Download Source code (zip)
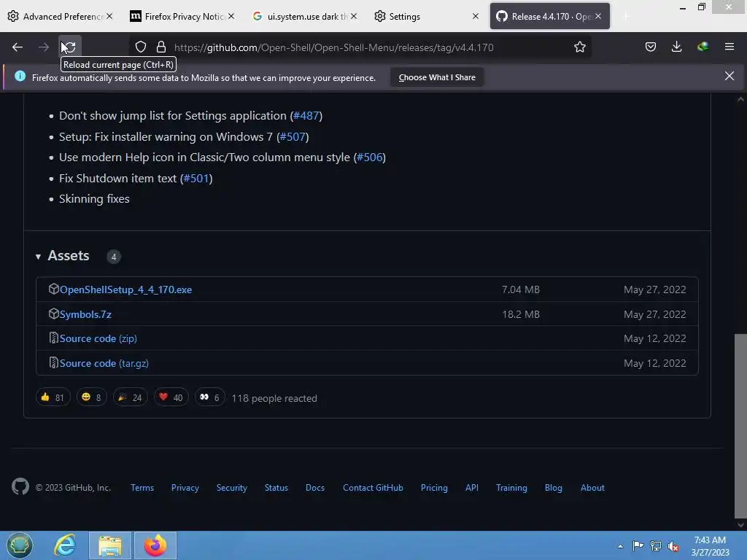747x560 pixels. click(98, 338)
